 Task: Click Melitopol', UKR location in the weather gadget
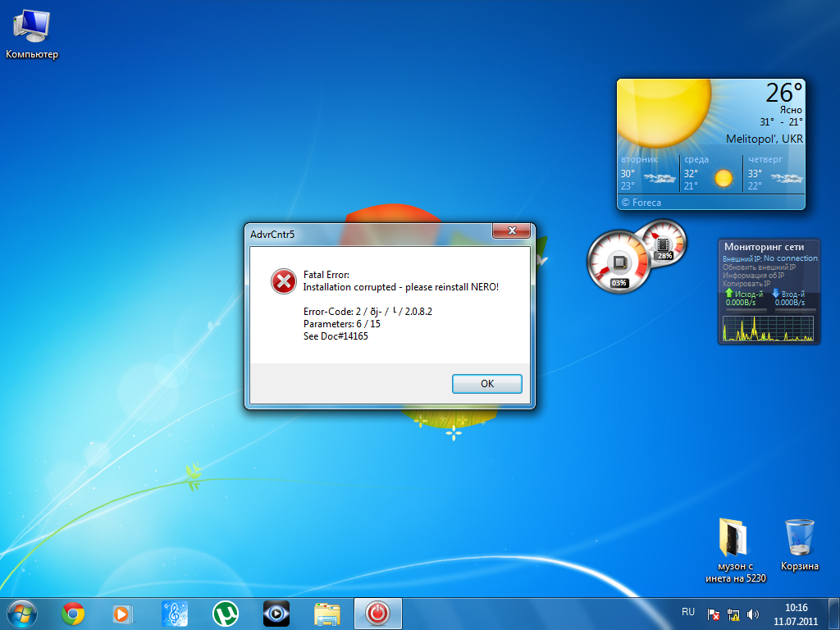tap(765, 139)
